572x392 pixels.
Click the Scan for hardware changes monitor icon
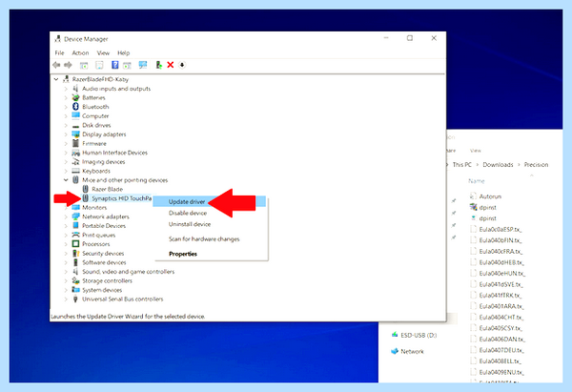pos(143,65)
